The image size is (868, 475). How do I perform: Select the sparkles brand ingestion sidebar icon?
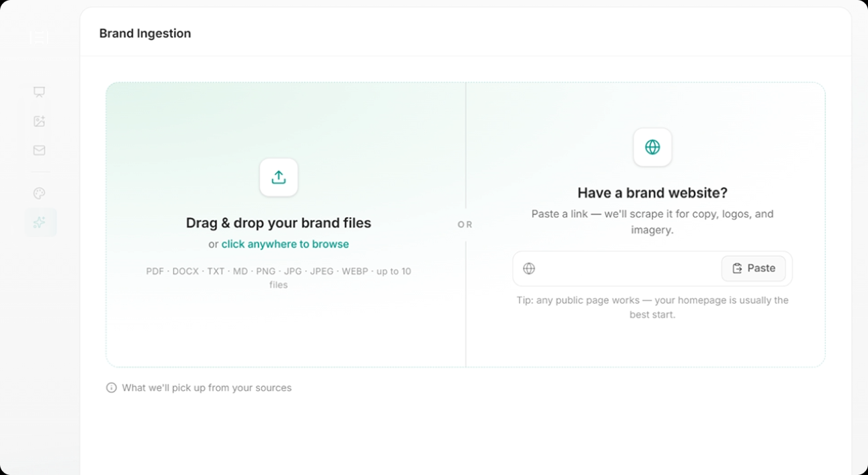click(x=41, y=222)
